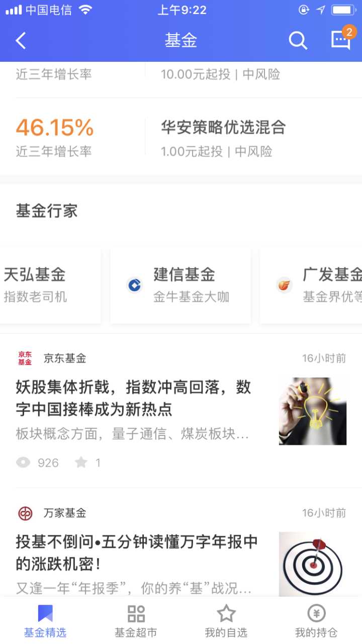Tap the 广发基金 logo icon
This screenshot has width=362, height=644.
[x=285, y=286]
